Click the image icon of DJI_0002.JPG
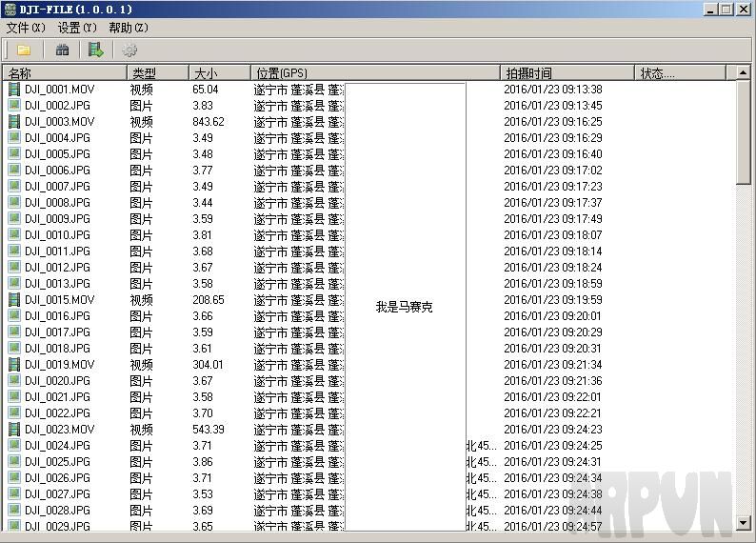 point(14,106)
